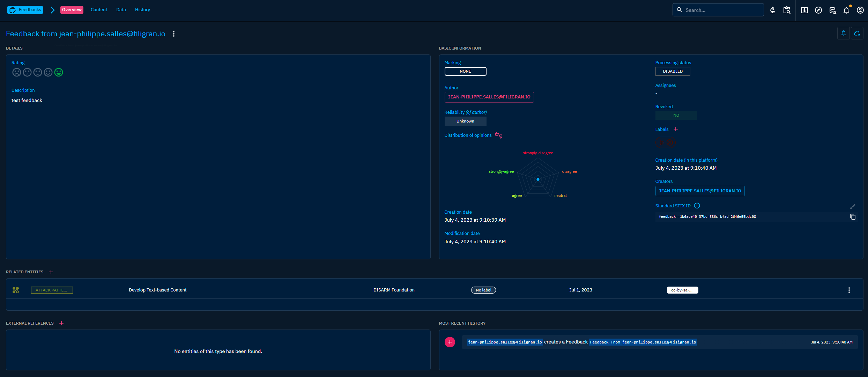868x377 pixels.
Task: Switch to the History tab
Action: pyautogui.click(x=142, y=10)
